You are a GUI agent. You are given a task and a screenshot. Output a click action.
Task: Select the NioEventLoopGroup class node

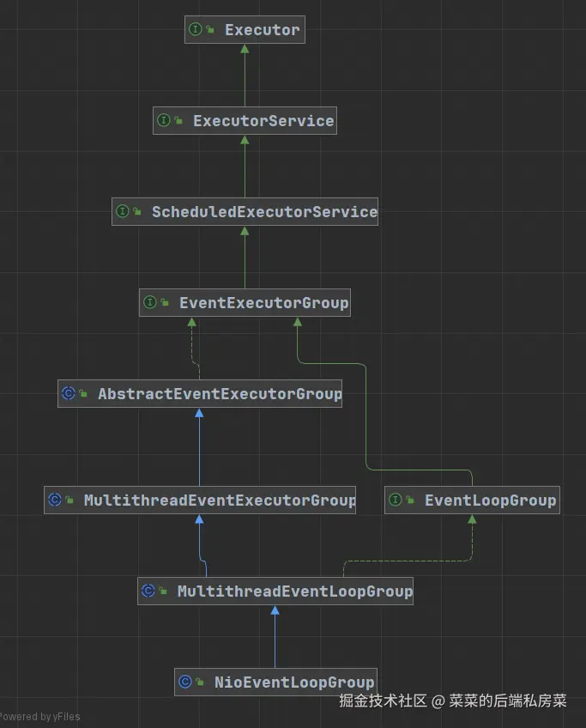pyautogui.click(x=275, y=682)
